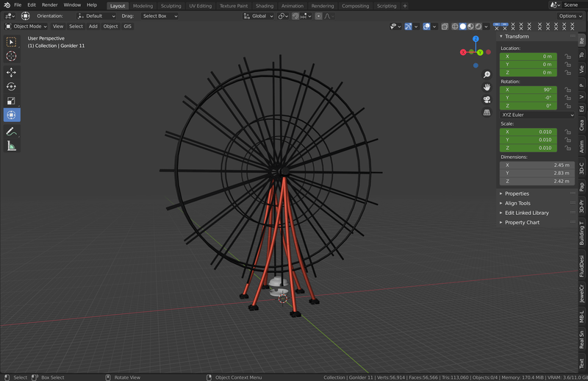Pick the Annotate pencil tool
588x381 pixels.
(11, 131)
